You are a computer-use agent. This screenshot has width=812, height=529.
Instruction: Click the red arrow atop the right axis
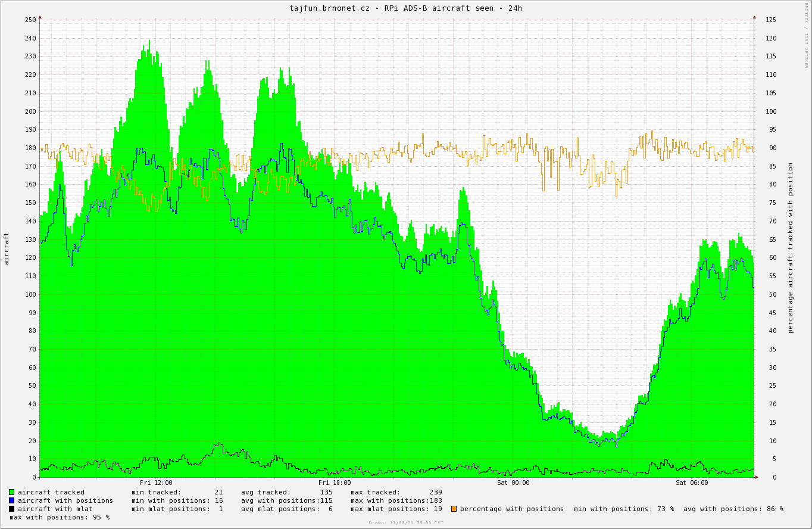754,17
